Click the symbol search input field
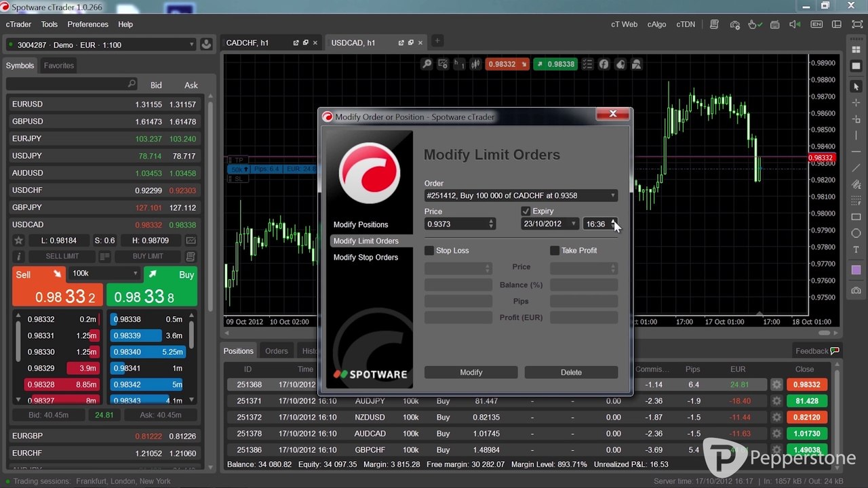The image size is (868, 488). [72, 84]
